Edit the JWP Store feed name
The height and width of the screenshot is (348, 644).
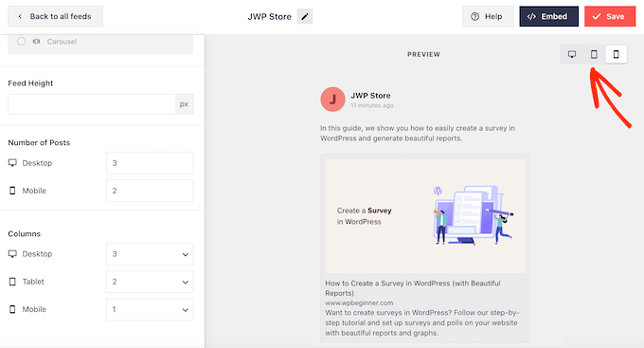[305, 16]
